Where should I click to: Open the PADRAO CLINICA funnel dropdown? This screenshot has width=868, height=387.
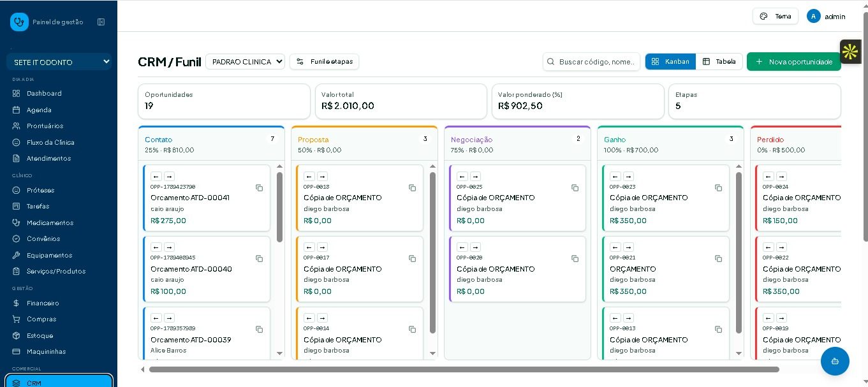coord(246,61)
